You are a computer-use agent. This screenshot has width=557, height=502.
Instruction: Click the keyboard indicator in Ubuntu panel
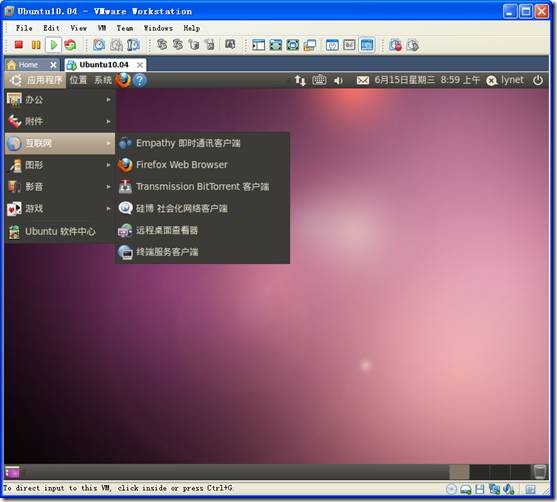pos(319,80)
